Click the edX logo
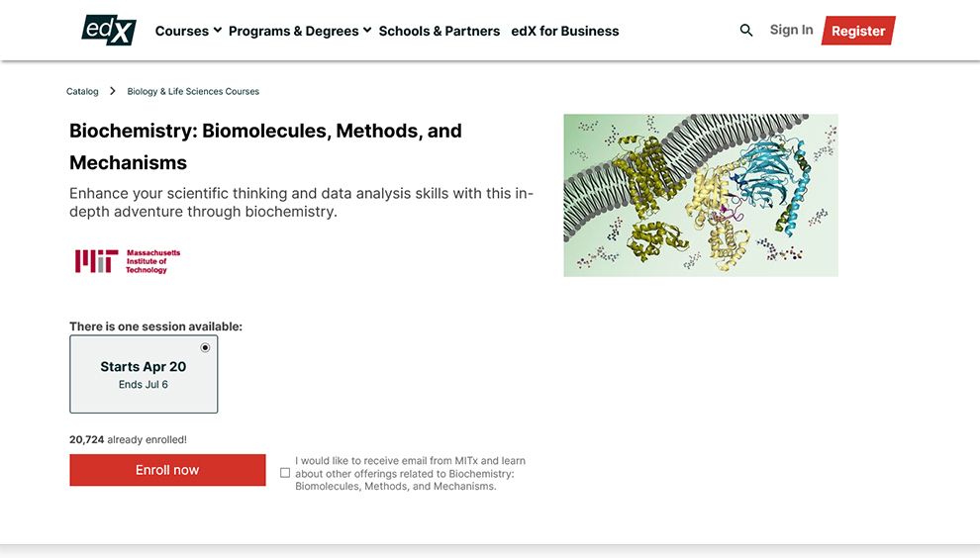 click(x=109, y=31)
